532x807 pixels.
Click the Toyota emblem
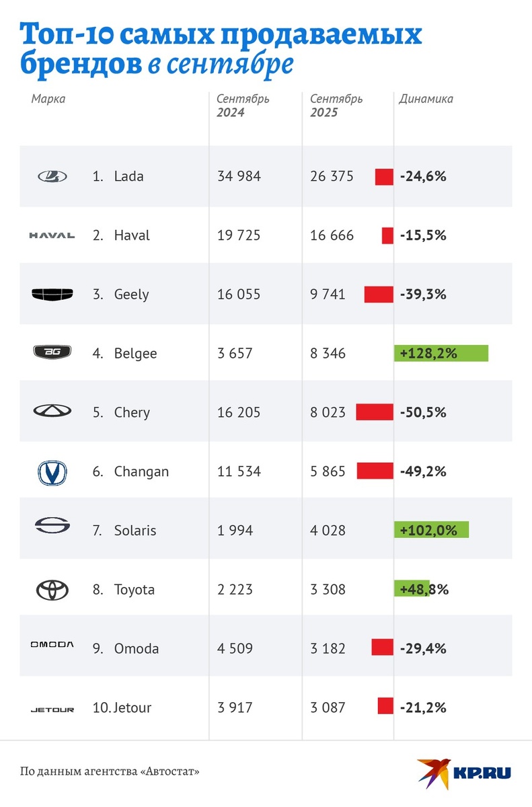(52, 589)
